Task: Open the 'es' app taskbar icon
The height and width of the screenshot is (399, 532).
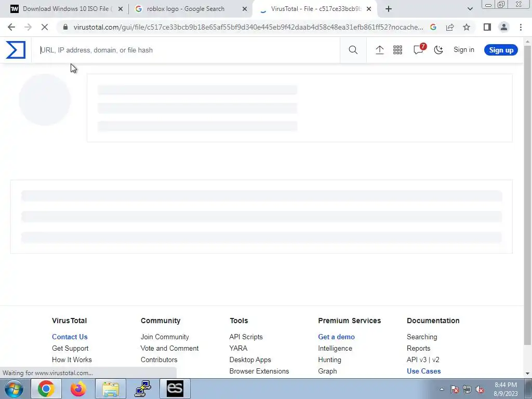Action: tap(175, 389)
